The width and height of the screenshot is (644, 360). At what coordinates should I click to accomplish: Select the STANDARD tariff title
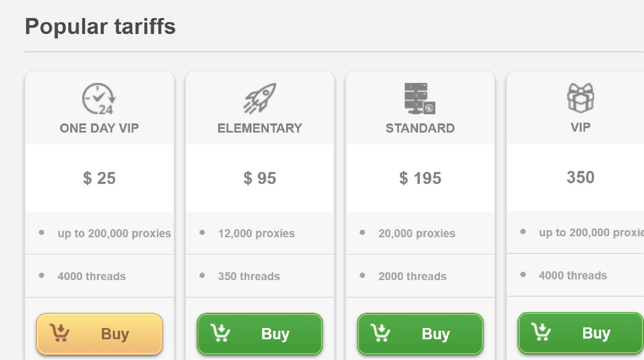coord(420,128)
